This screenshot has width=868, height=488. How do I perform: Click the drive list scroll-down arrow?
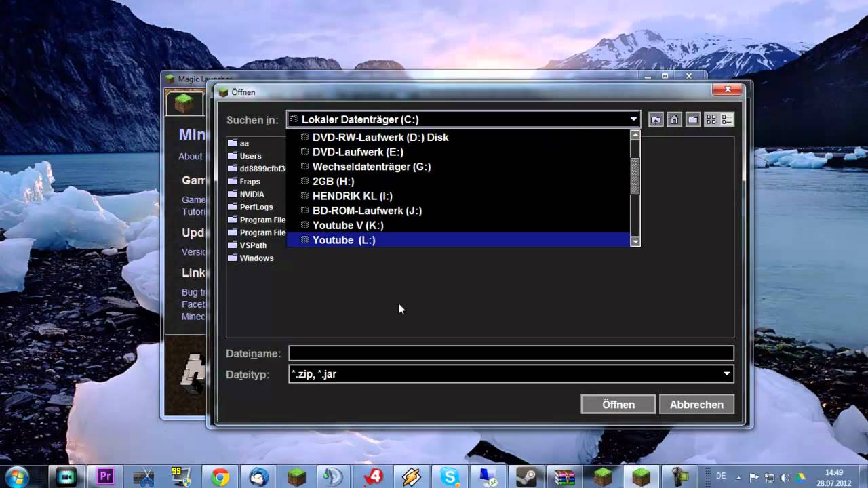click(635, 241)
